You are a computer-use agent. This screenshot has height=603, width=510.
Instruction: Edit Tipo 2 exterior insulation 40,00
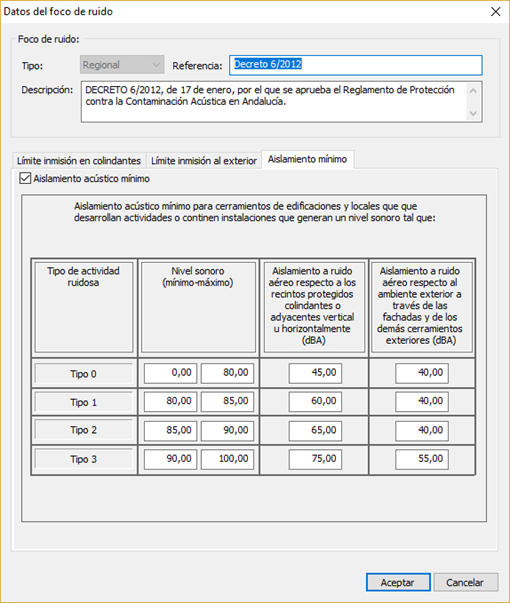tap(422, 430)
